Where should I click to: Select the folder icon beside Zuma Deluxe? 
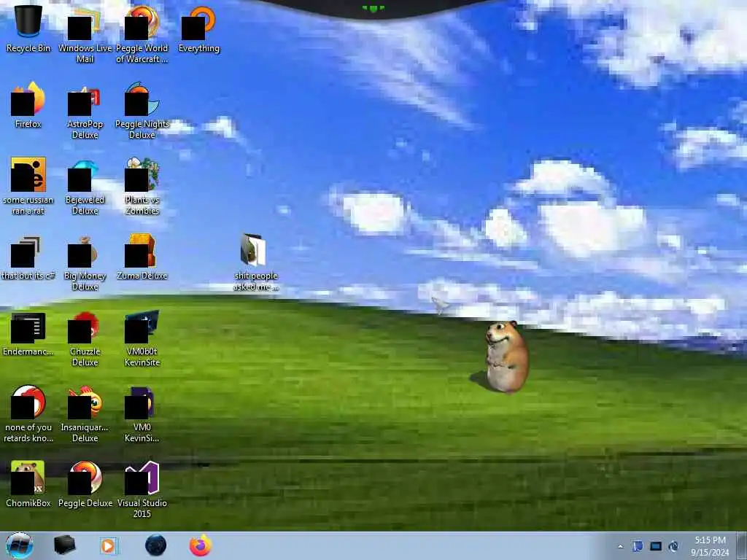tap(256, 262)
